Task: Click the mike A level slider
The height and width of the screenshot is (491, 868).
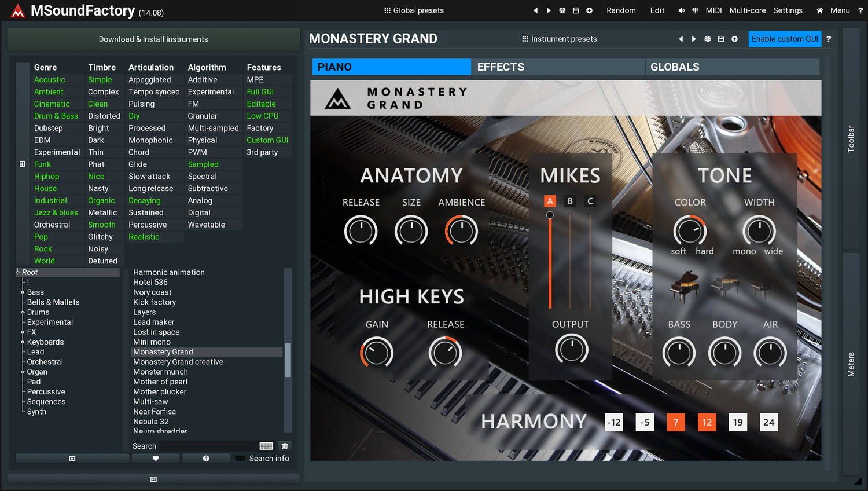Action: [550, 261]
